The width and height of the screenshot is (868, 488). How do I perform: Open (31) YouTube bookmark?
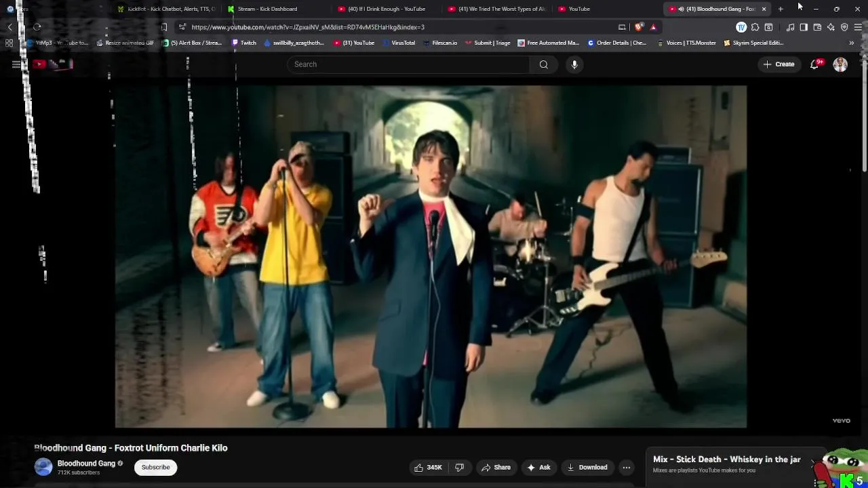[354, 43]
